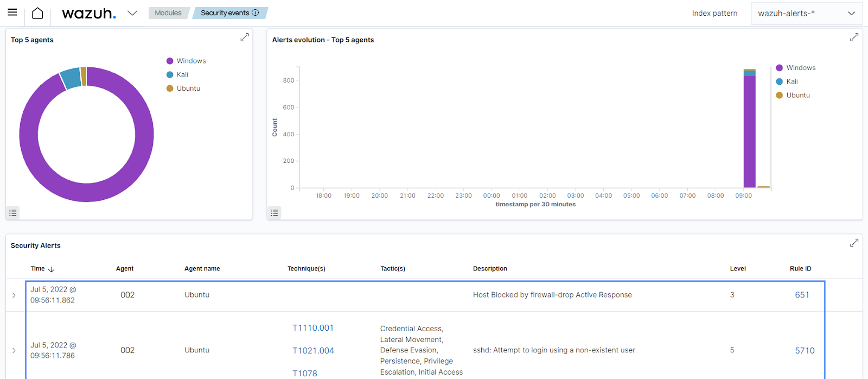Open the wazuh-alerts-* index pattern dropdown
Screen dimensions: 868x379
tap(806, 13)
